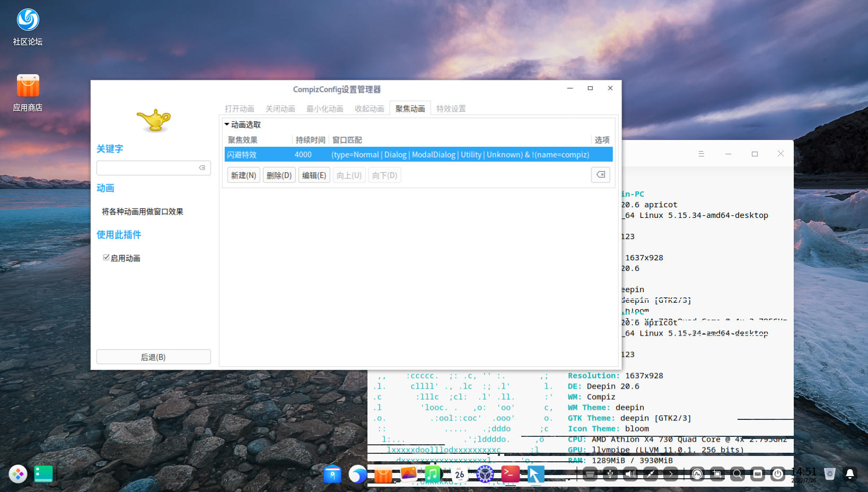The image size is (868, 492).
Task: Click the CompizConfig设置管理器 title bar
Action: [337, 89]
